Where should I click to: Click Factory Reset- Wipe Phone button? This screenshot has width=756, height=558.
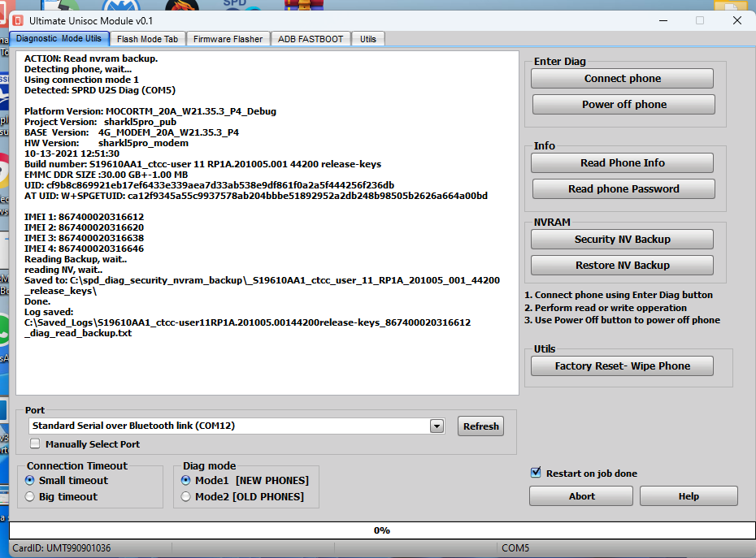tap(622, 366)
